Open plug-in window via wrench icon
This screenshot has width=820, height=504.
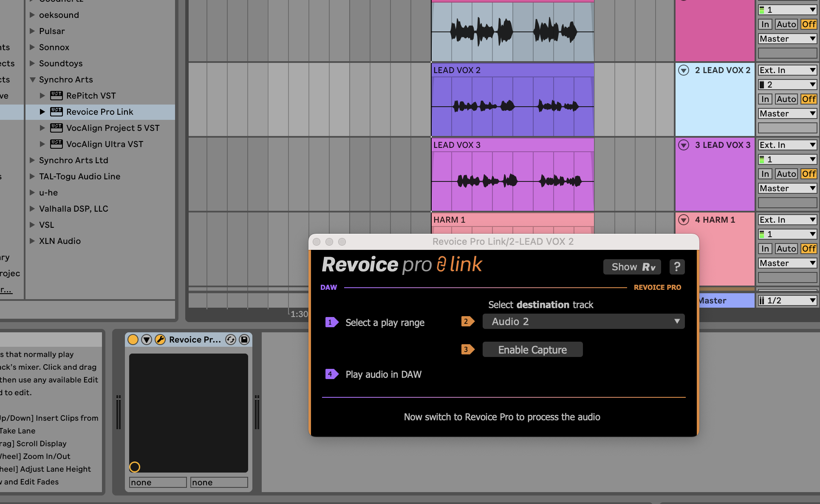[x=160, y=340]
